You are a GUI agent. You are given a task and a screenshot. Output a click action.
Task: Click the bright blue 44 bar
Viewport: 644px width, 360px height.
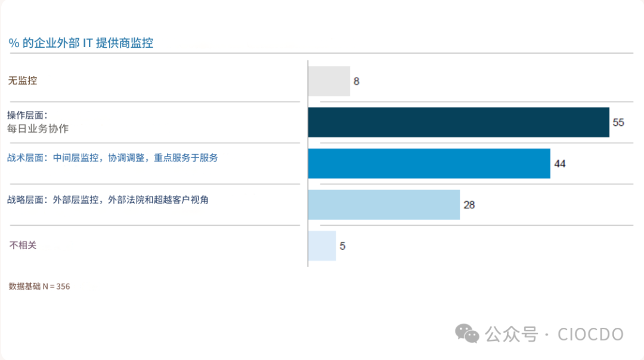pyautogui.click(x=429, y=164)
